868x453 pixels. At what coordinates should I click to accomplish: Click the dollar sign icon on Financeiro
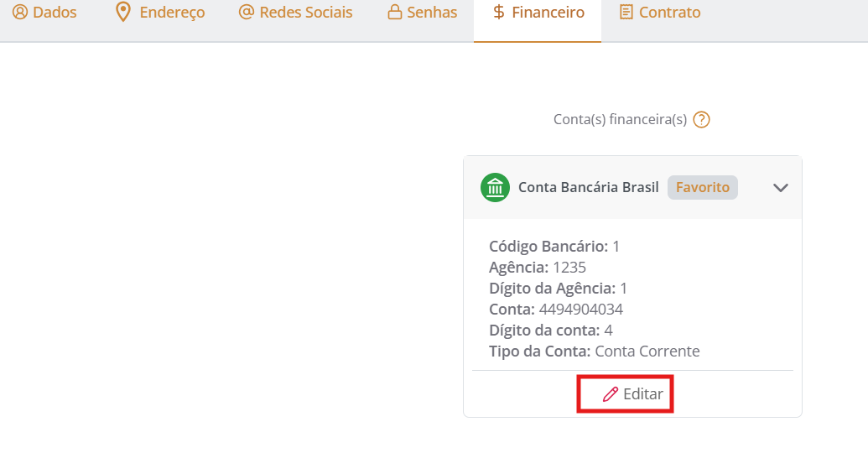pos(499,13)
